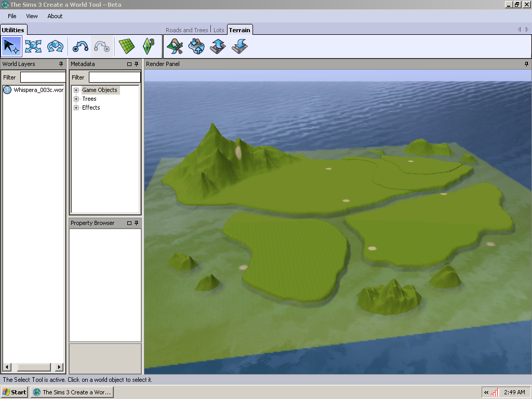Screen dimensions: 532x399
Task: Select the arrow Select tool icon
Action: [x=12, y=46]
